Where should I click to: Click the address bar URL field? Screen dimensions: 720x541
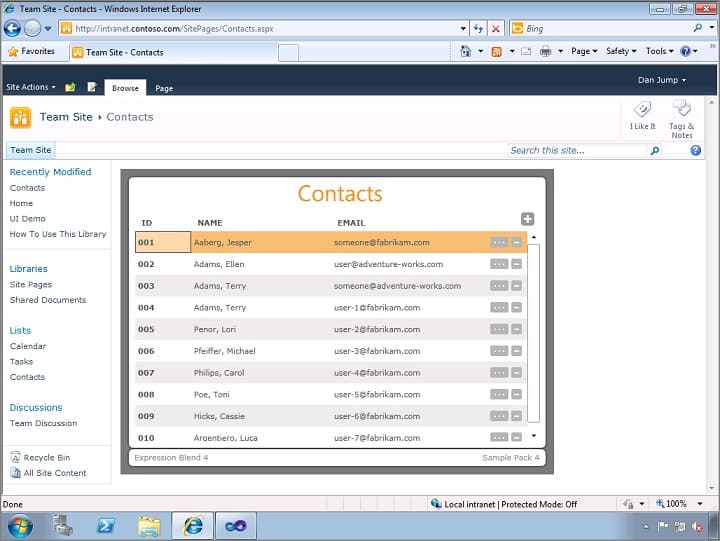pyautogui.click(x=265, y=28)
